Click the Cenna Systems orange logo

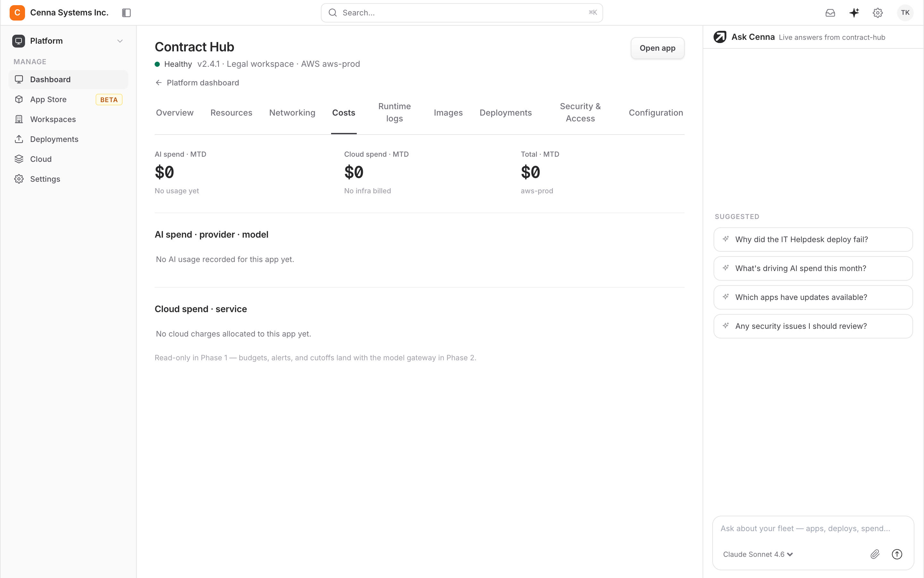(17, 13)
